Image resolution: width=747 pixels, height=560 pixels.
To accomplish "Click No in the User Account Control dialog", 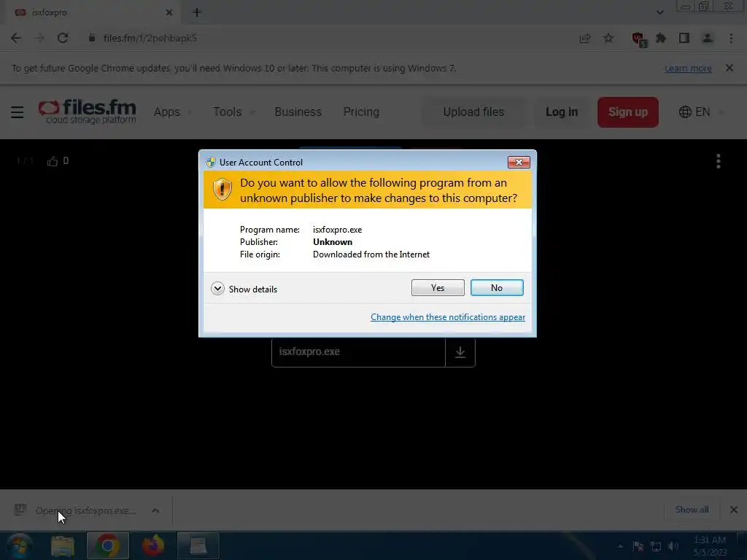I will point(497,287).
